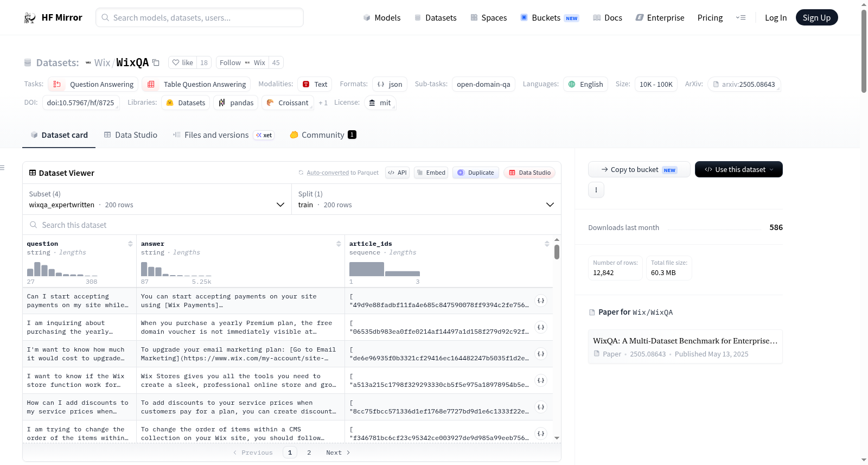
Task: Click the Embed button
Action: coord(432,173)
